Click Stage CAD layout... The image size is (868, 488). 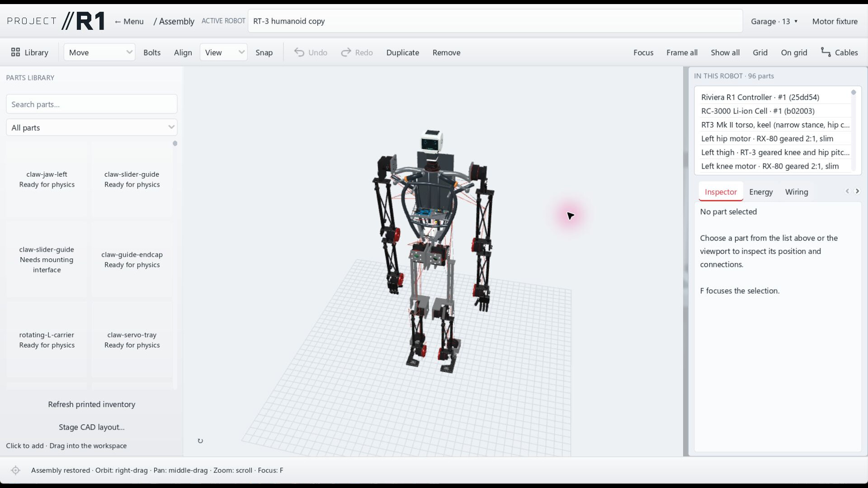tap(92, 427)
